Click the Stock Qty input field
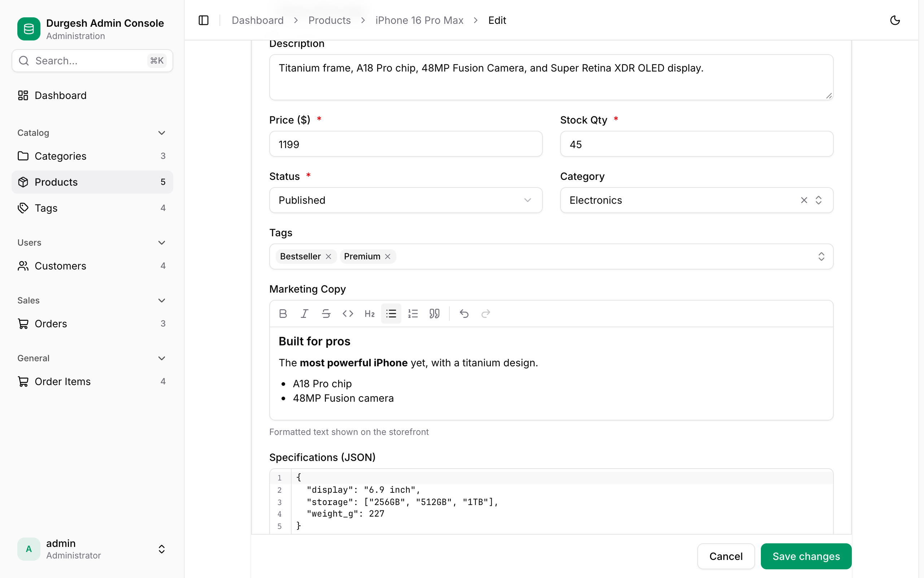Viewport: 924px width, 578px height. [x=697, y=144]
